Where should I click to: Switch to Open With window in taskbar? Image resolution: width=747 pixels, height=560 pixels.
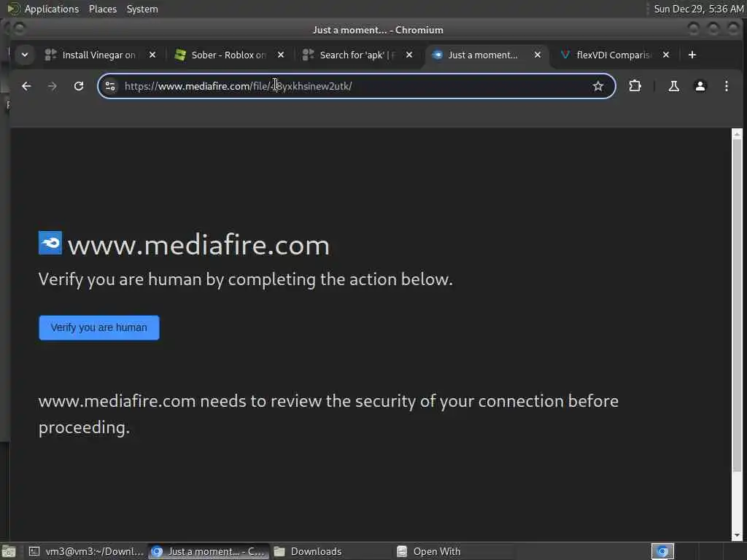454,551
